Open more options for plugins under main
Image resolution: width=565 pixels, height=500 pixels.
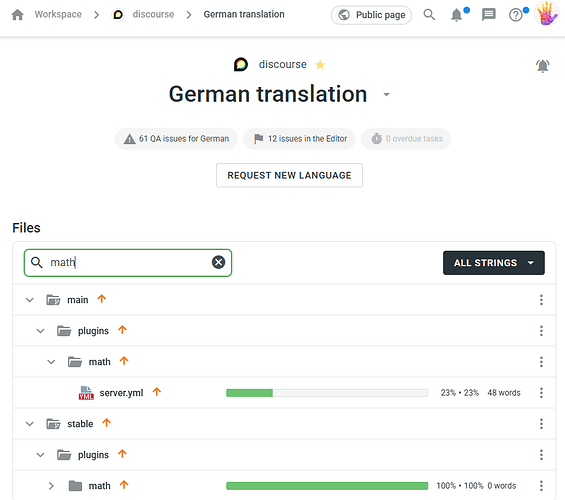pos(541,331)
